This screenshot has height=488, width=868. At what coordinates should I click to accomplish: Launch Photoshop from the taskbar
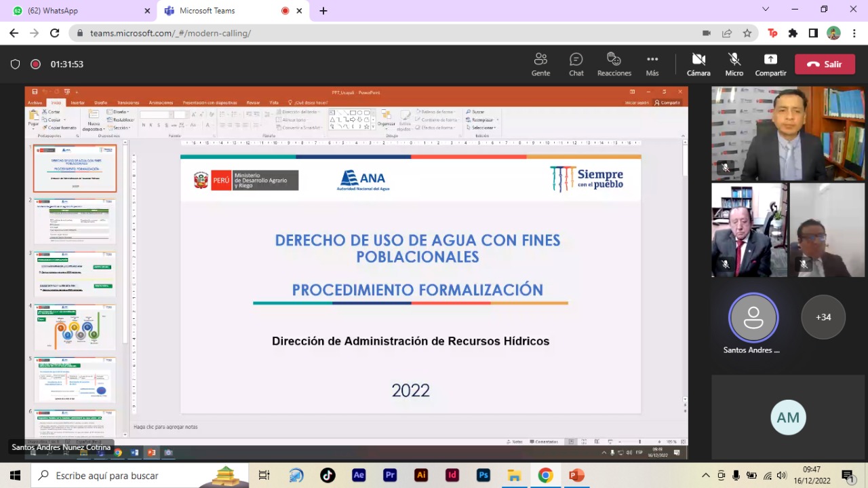[x=484, y=475]
